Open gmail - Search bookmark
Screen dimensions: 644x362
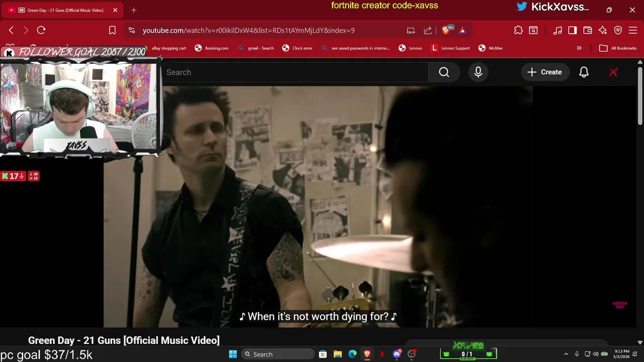pyautogui.click(x=256, y=48)
